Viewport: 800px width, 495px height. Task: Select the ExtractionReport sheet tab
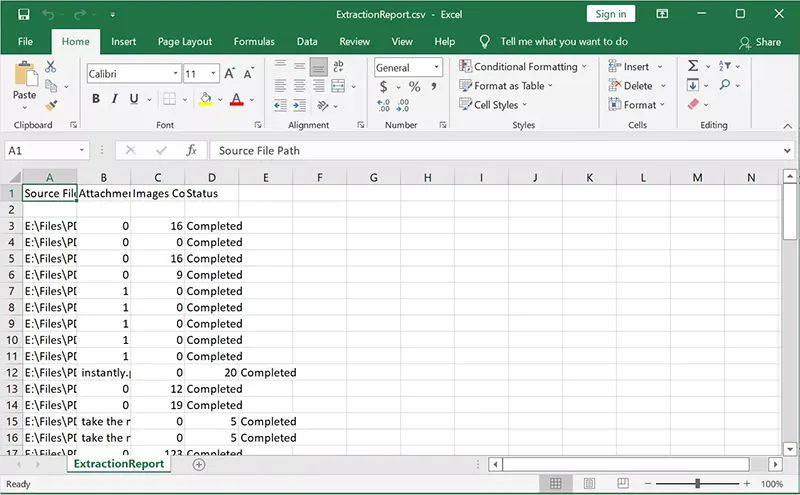pyautogui.click(x=119, y=464)
